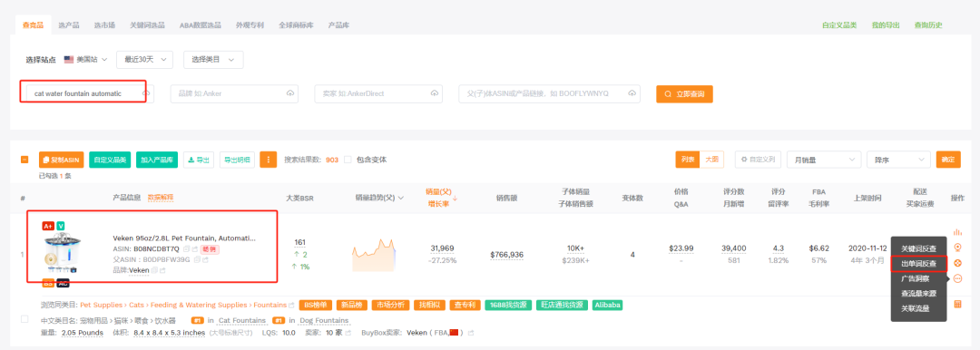980x350 pixels.
Task: Copy parent ASIN B0DPBFW39G icon
Action: coord(196,259)
